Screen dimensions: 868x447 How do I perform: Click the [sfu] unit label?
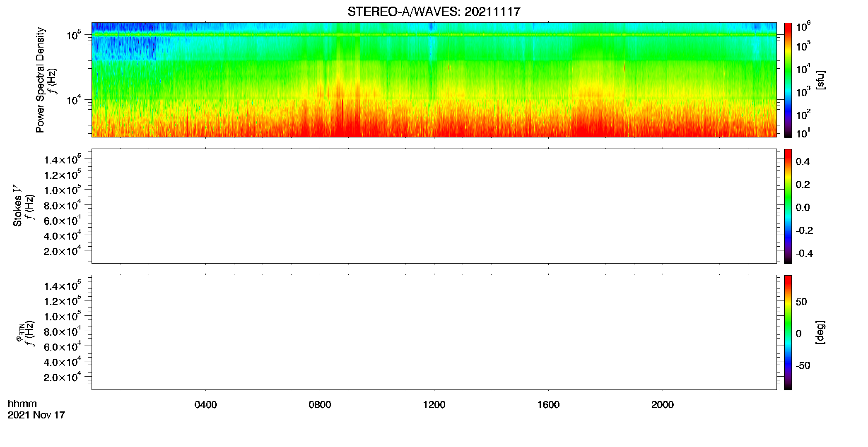point(820,80)
